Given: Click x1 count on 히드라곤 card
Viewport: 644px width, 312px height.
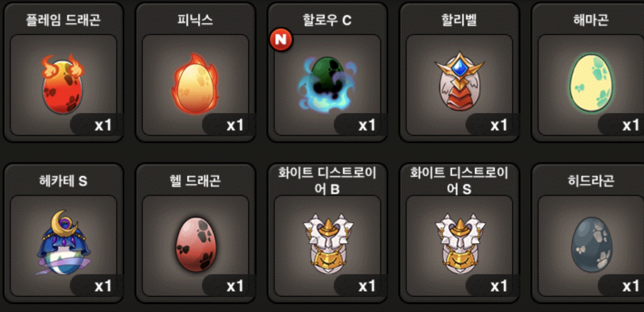Looking at the screenshot, I should coord(631,286).
